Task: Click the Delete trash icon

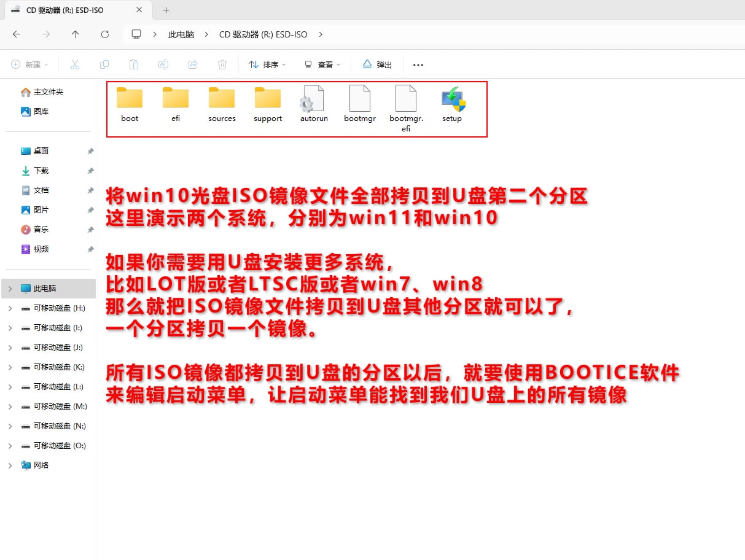Action: tap(222, 64)
